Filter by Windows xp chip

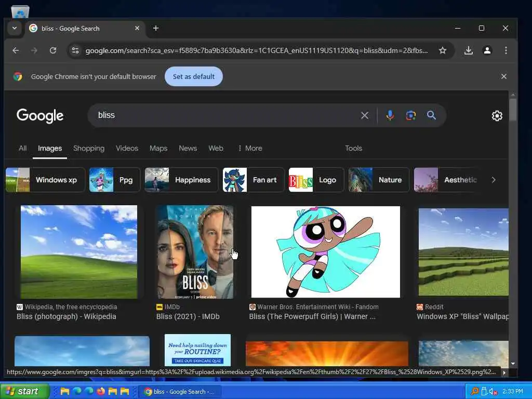(46, 180)
